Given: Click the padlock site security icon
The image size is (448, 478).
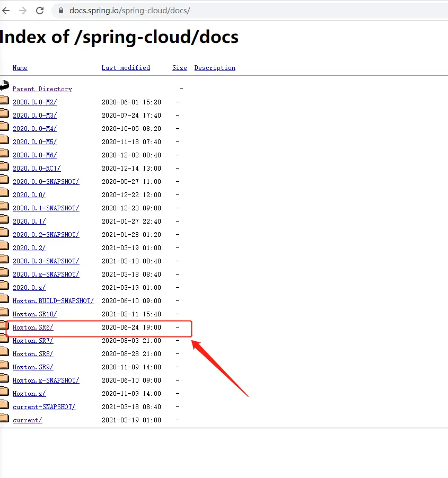Looking at the screenshot, I should tap(61, 11).
